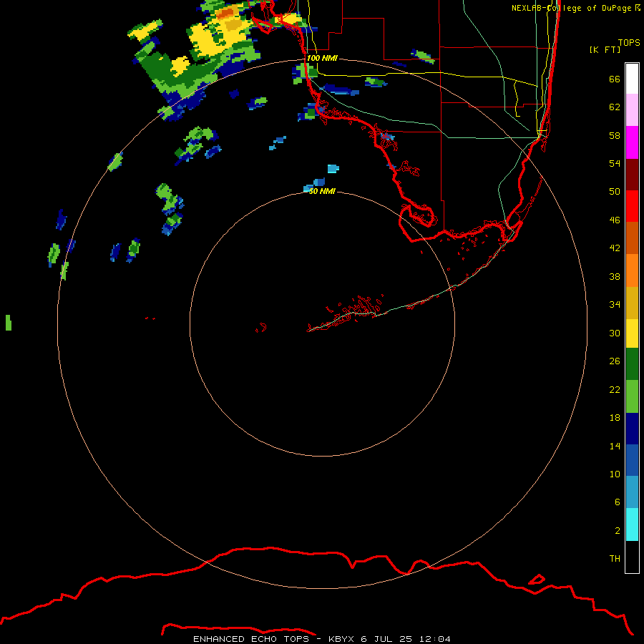
Task: Click the dark green swatch between 22 and 26
Action: [x=632, y=364]
